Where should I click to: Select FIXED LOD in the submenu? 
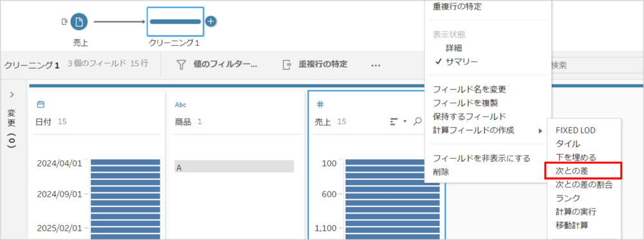pos(575,130)
